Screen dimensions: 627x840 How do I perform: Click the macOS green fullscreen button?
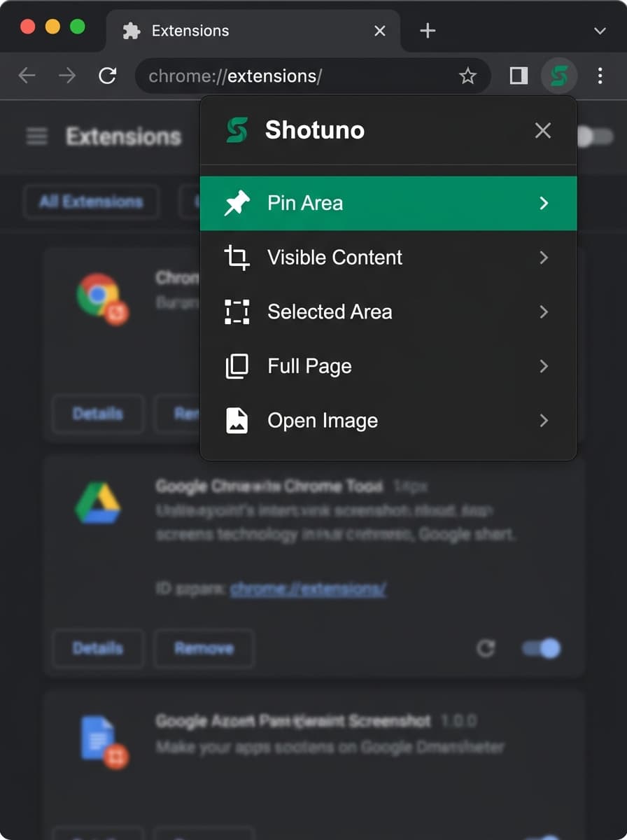[x=78, y=27]
